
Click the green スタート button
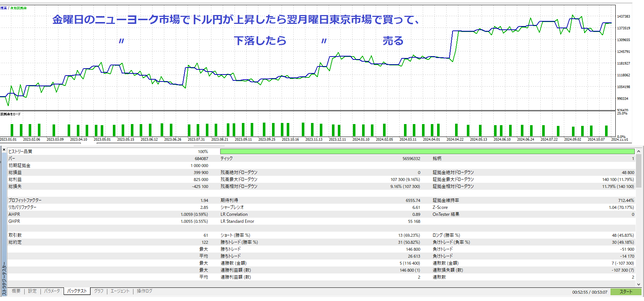[x=626, y=292]
